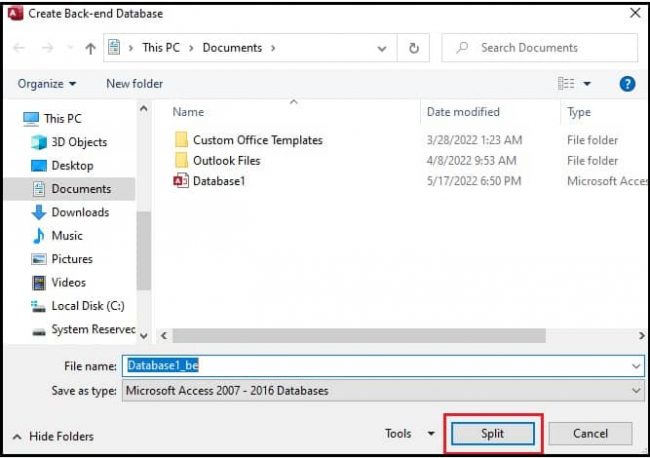
Task: Open the blue Help question mark icon
Action: [x=627, y=84]
